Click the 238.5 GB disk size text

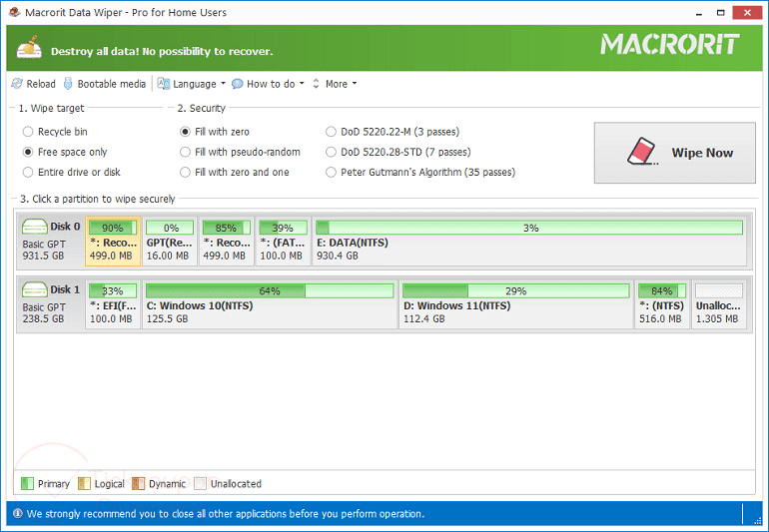pos(43,318)
